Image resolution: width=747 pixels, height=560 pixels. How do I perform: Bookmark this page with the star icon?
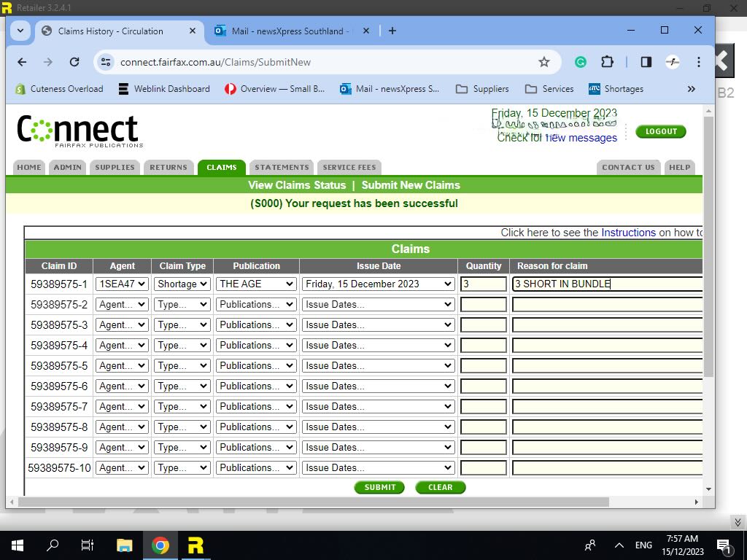pos(543,62)
